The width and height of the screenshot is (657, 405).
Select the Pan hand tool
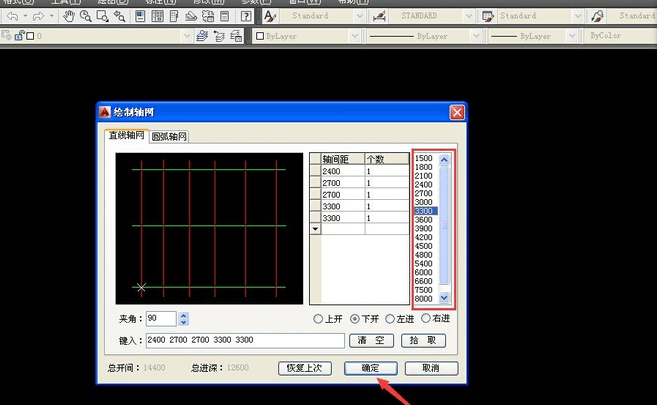tap(68, 17)
